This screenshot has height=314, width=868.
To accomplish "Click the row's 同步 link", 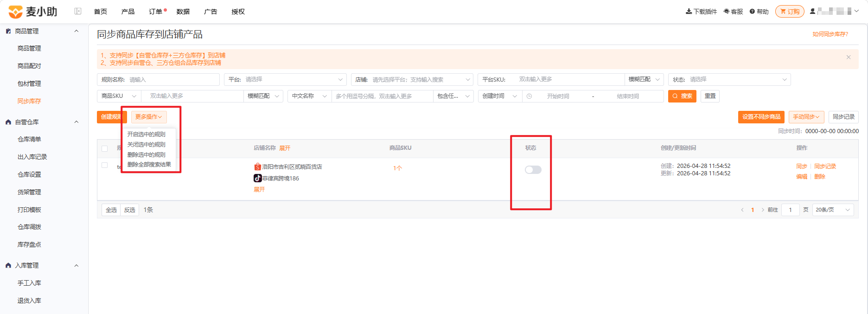I will 802,166.
